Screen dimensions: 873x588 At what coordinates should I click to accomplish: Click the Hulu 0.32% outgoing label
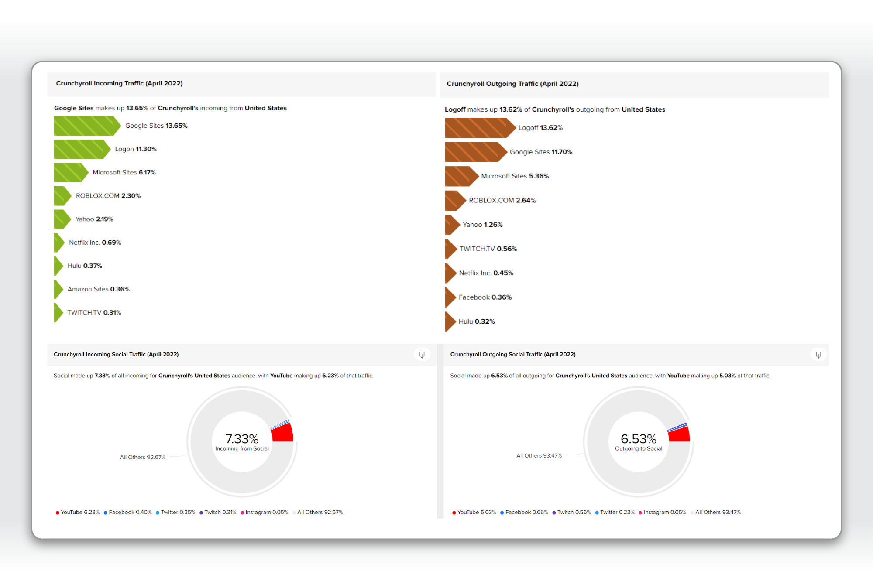(x=477, y=321)
